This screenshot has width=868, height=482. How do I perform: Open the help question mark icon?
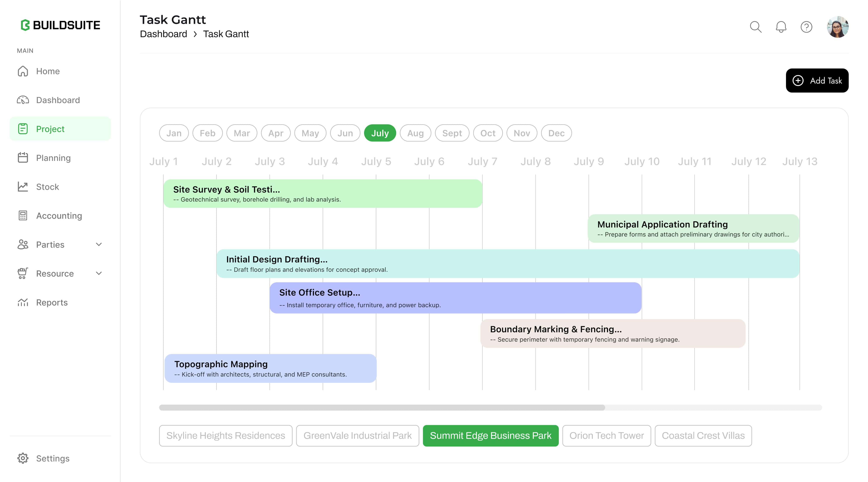pos(806,27)
